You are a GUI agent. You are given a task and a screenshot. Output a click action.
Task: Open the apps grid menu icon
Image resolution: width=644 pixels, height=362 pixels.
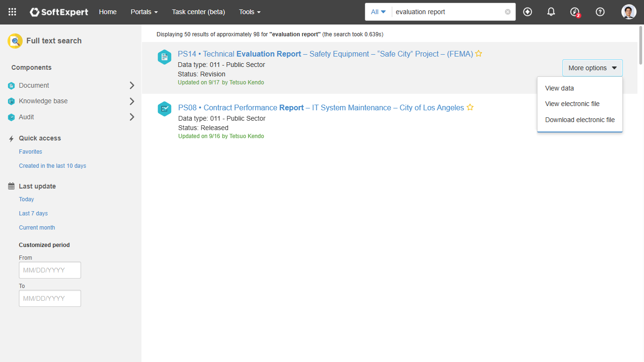12,12
